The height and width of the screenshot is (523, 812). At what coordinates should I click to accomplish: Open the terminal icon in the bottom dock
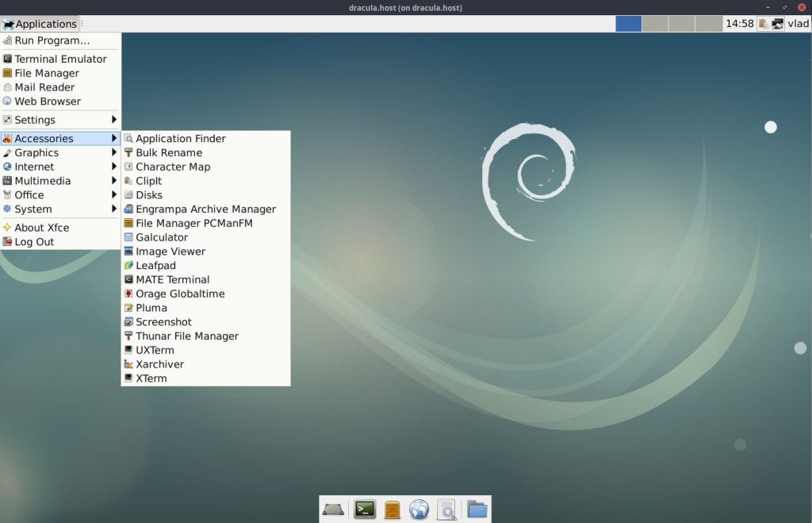(x=365, y=510)
